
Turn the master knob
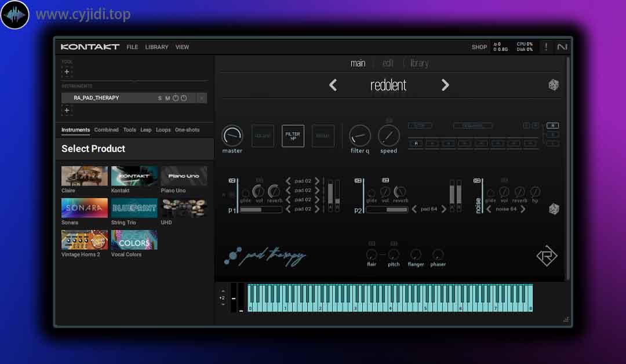[232, 136]
